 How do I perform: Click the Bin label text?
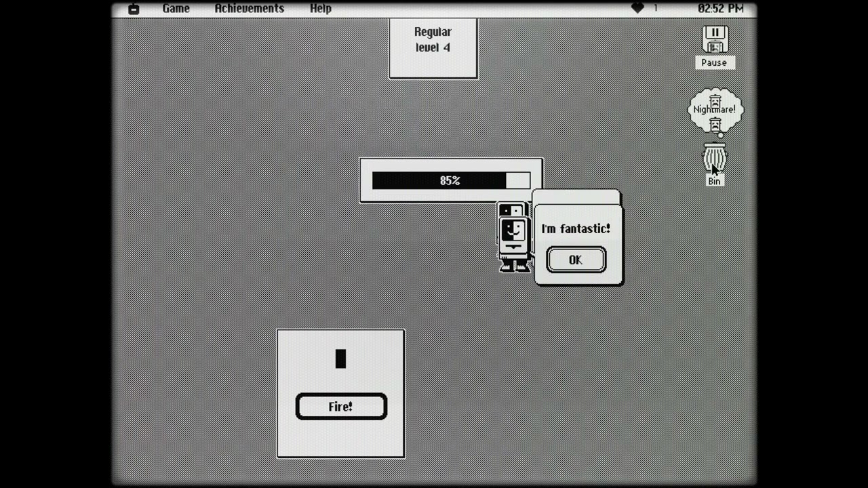coord(714,181)
